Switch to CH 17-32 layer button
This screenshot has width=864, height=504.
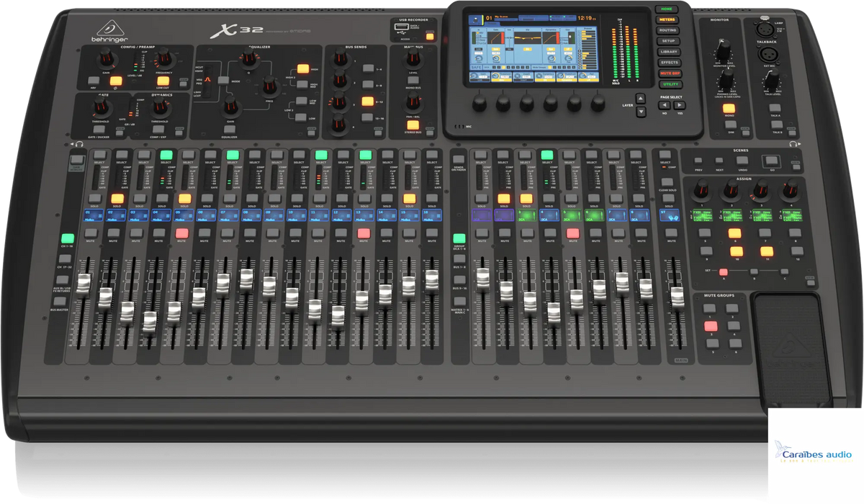coord(64,258)
